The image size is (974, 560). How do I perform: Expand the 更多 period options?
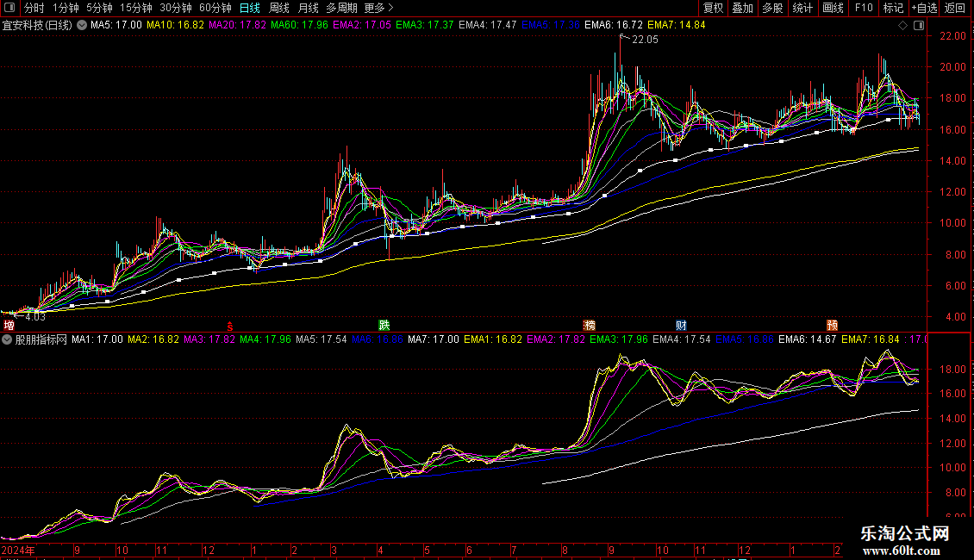pyautogui.click(x=379, y=8)
